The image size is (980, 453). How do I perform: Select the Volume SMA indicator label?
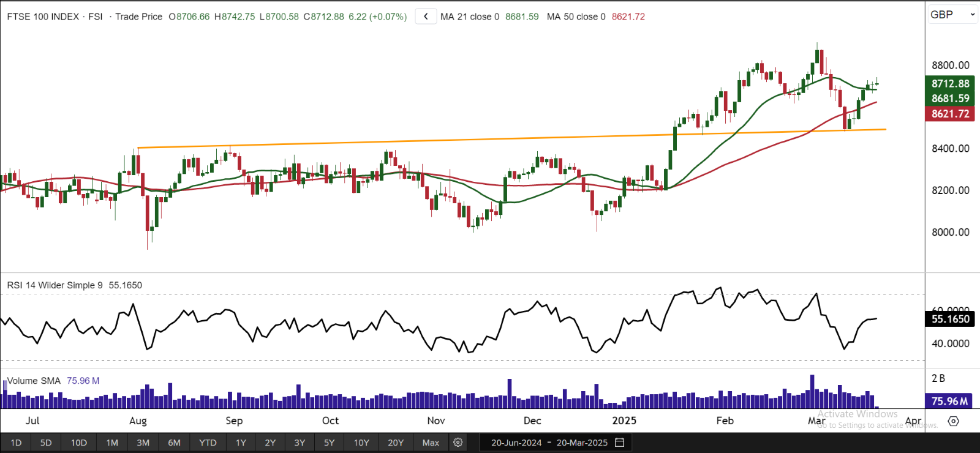34,381
